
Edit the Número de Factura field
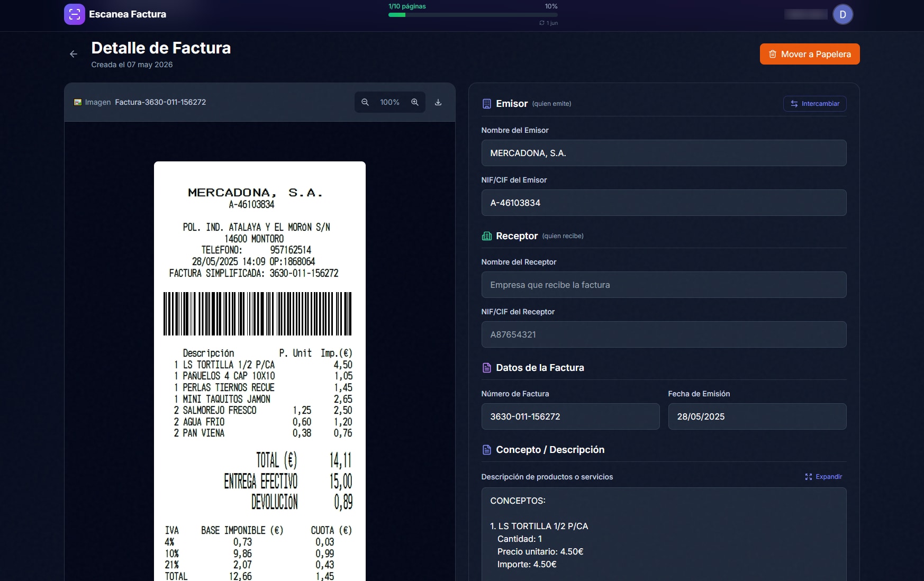570,416
